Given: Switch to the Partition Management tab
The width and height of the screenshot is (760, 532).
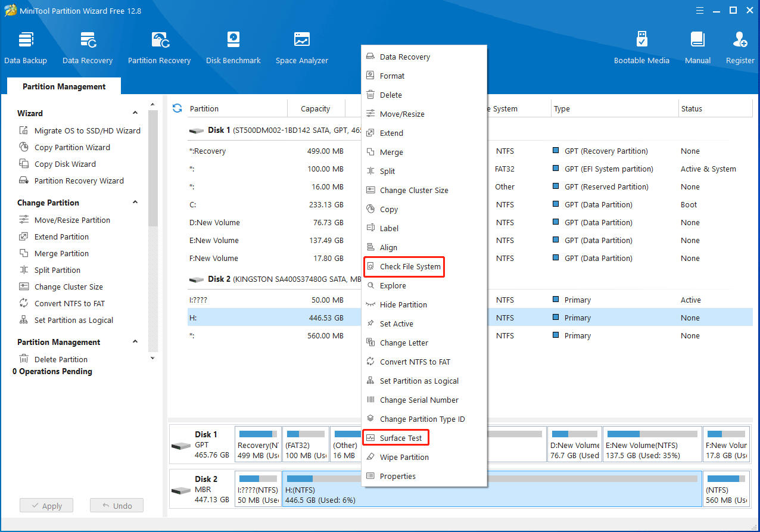Looking at the screenshot, I should [x=64, y=86].
